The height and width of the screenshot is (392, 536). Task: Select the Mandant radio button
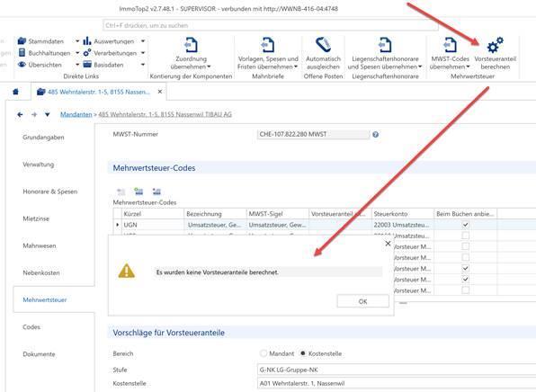click(x=264, y=353)
